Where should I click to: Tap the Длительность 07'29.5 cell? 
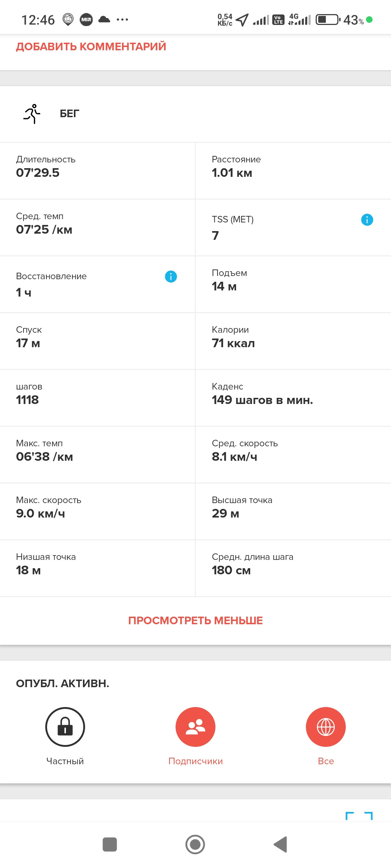(x=97, y=171)
